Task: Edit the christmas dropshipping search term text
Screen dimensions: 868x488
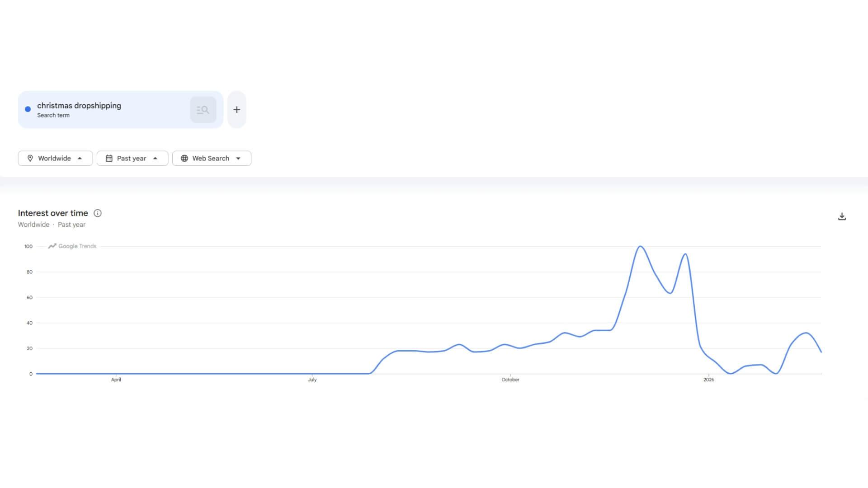Action: (79, 106)
